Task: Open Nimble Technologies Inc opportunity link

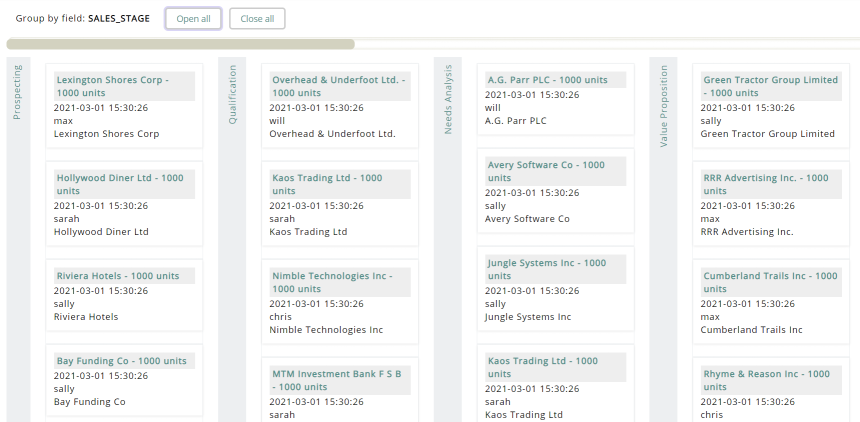Action: point(332,282)
